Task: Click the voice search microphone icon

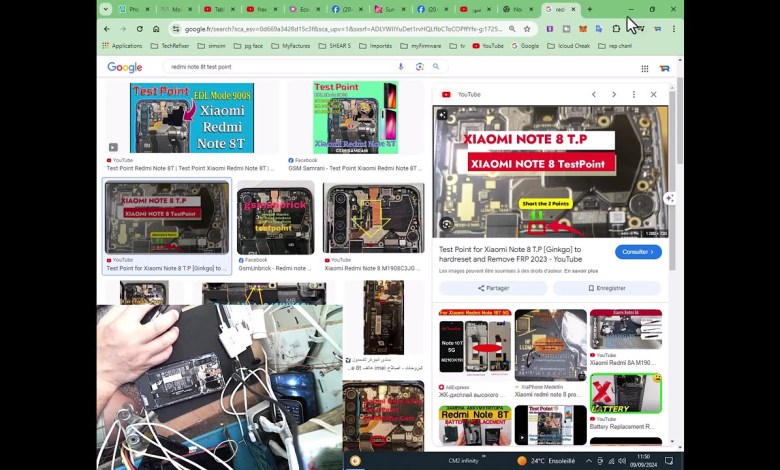Action: [401, 67]
